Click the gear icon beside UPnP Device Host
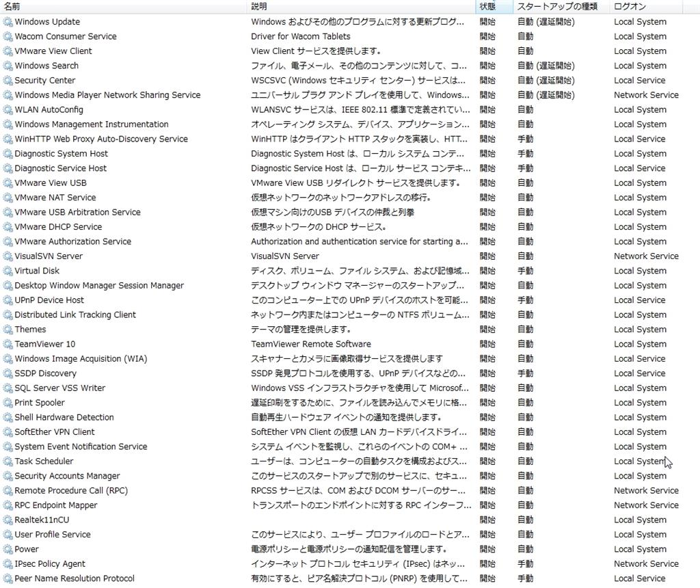Viewport: 700px width, 588px height. click(x=8, y=300)
